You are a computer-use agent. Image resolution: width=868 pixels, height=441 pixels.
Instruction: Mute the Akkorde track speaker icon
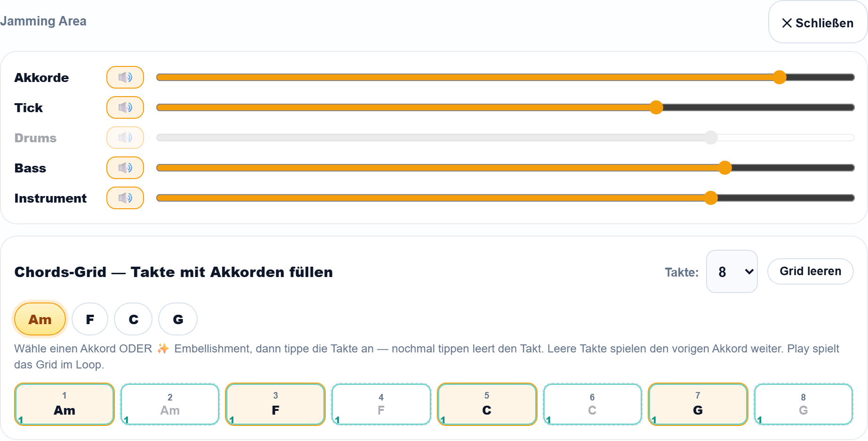coord(125,77)
